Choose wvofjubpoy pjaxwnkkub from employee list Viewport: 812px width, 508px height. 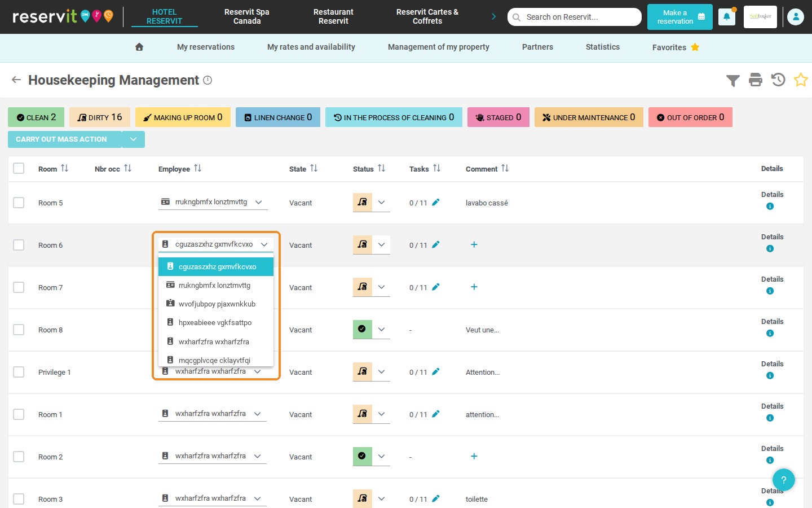point(216,304)
